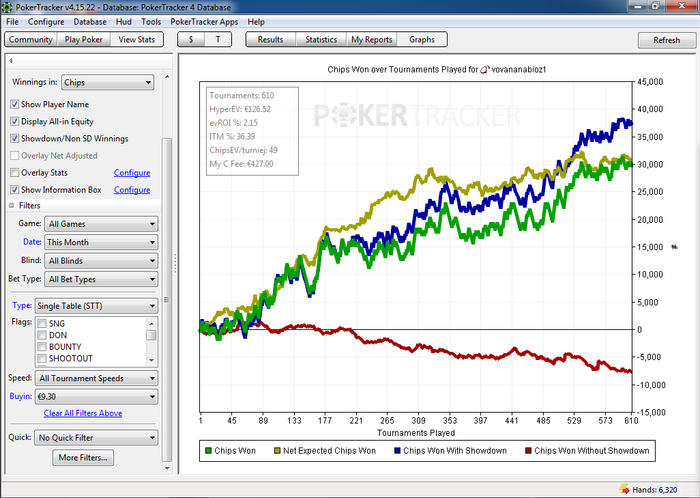Click the blue Chips Won With Showdown swatch
Viewport: 700px width, 498px height.
click(398, 451)
